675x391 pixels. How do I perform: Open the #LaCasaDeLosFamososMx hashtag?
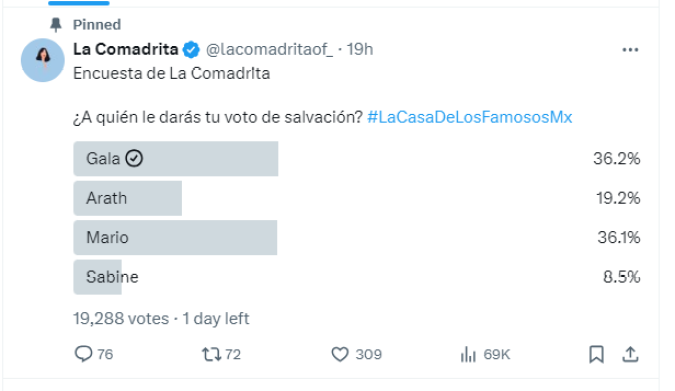[x=470, y=117]
